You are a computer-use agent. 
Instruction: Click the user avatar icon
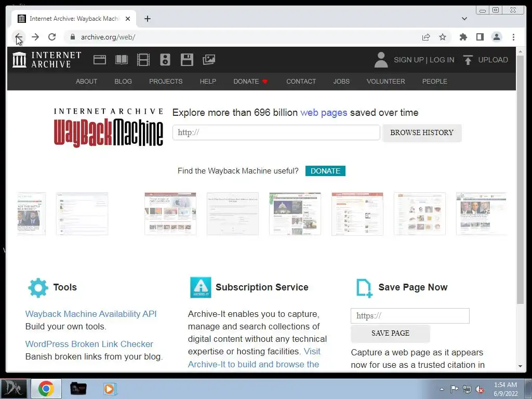click(x=381, y=60)
